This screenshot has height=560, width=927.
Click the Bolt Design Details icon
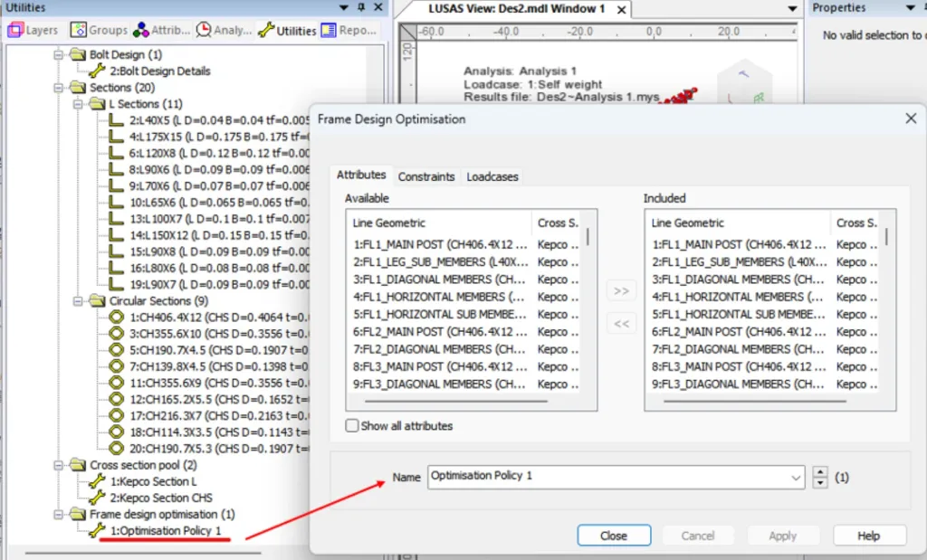[97, 71]
